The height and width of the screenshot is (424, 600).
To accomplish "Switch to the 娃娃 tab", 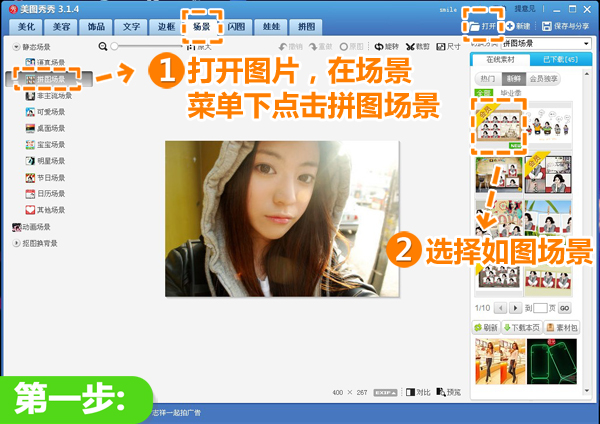I will point(271,27).
